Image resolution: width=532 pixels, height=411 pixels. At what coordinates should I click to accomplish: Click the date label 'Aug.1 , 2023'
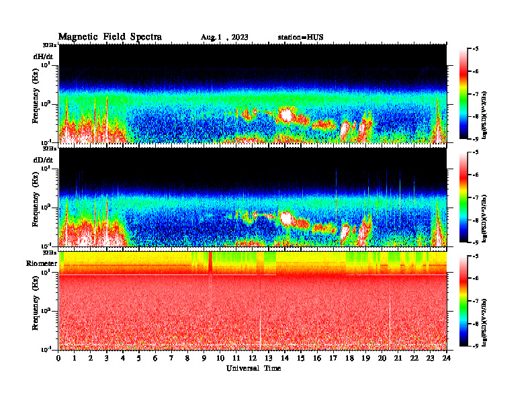point(224,38)
